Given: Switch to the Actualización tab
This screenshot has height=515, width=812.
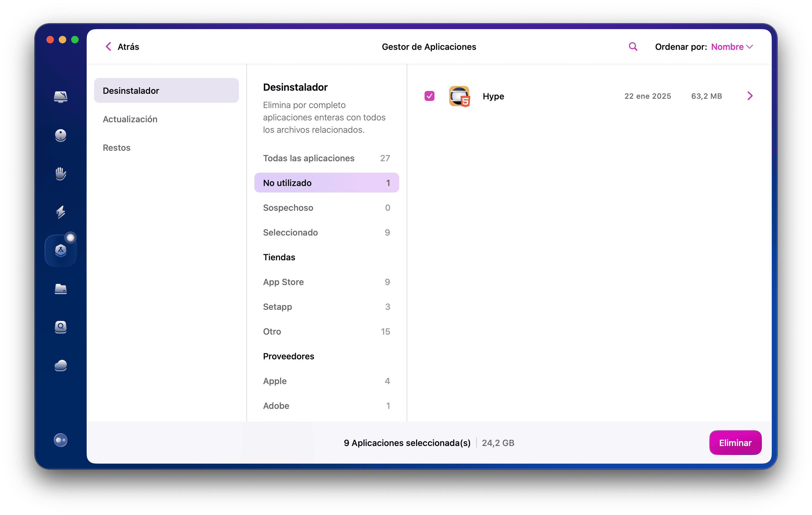Looking at the screenshot, I should (130, 119).
